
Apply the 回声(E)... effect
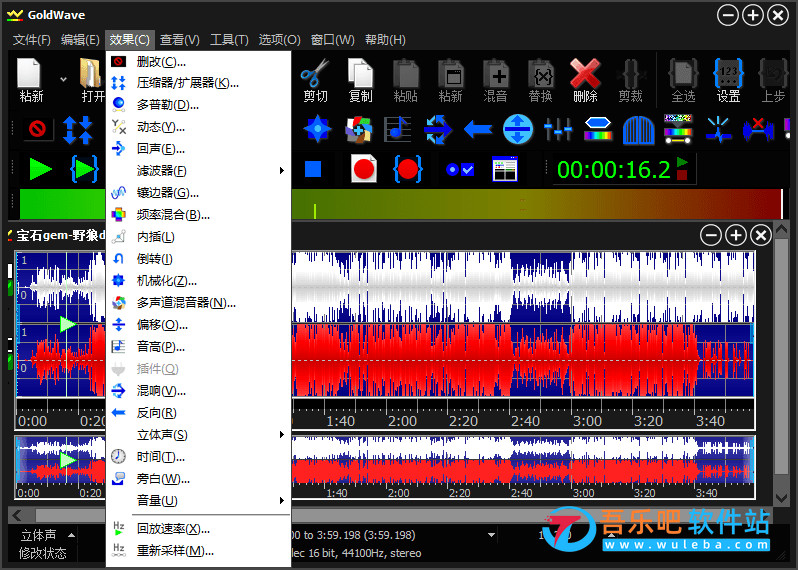(x=198, y=149)
